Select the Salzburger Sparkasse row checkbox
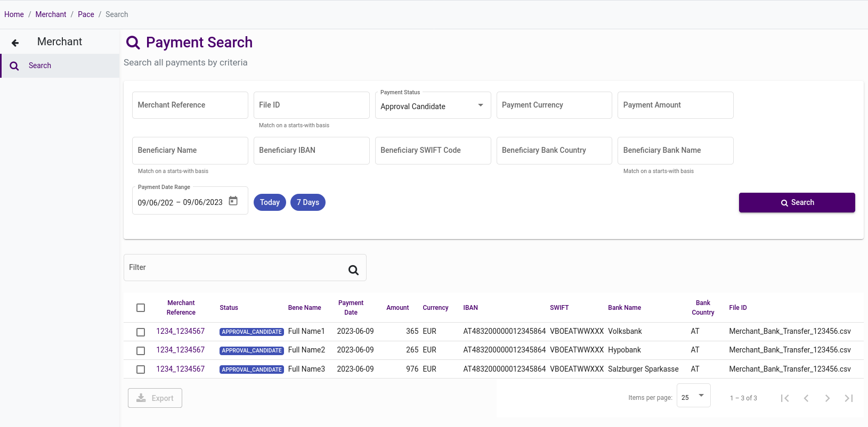Image resolution: width=868 pixels, height=427 pixels. tap(141, 369)
